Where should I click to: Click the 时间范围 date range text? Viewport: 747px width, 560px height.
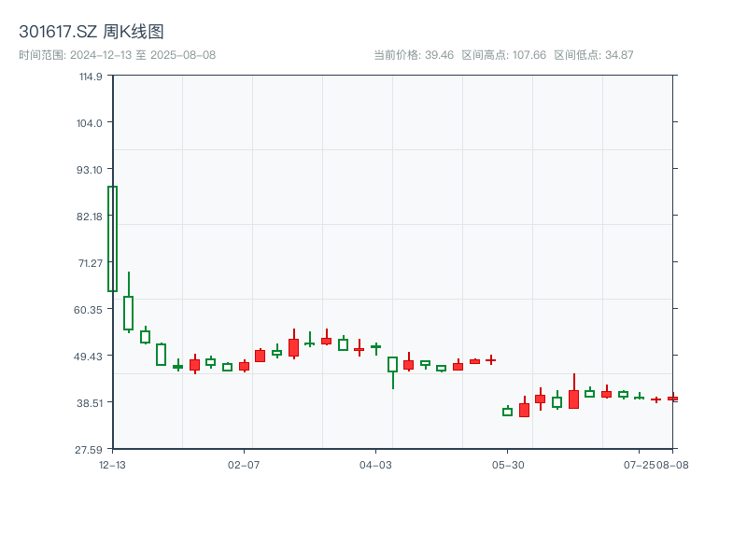[x=117, y=55]
